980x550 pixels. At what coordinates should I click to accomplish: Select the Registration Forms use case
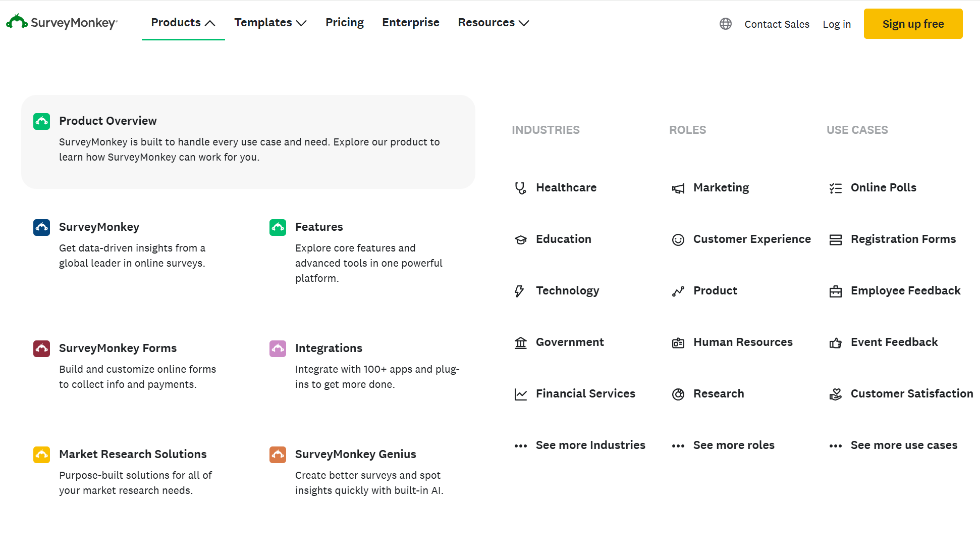click(903, 239)
